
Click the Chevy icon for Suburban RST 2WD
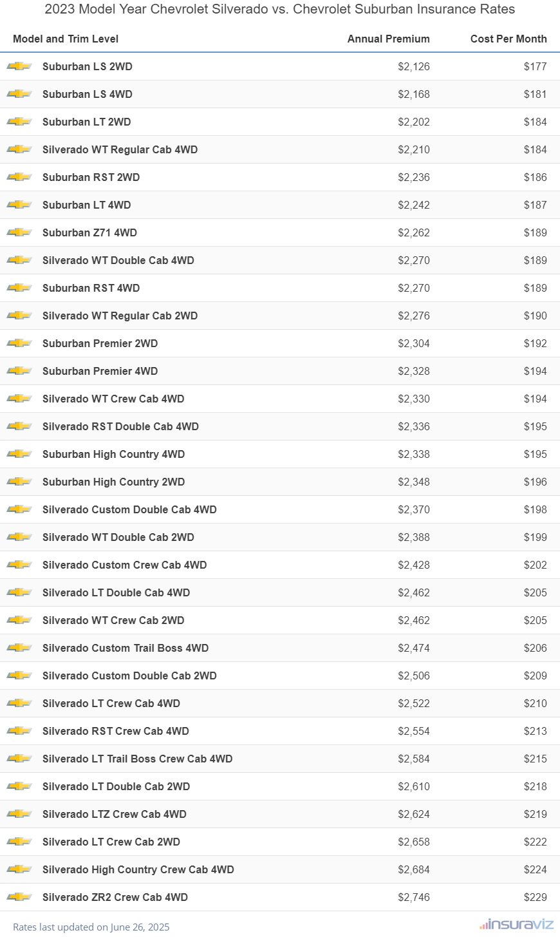click(x=19, y=177)
